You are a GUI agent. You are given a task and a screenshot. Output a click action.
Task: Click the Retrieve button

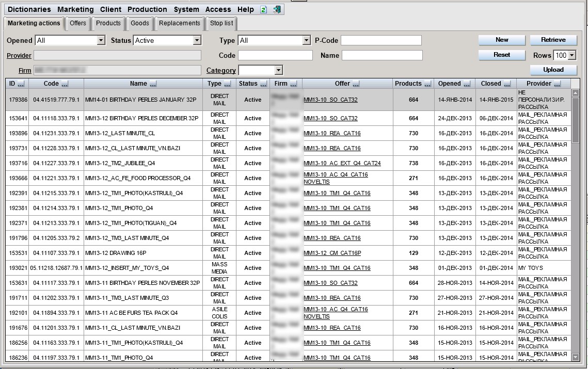(x=553, y=40)
